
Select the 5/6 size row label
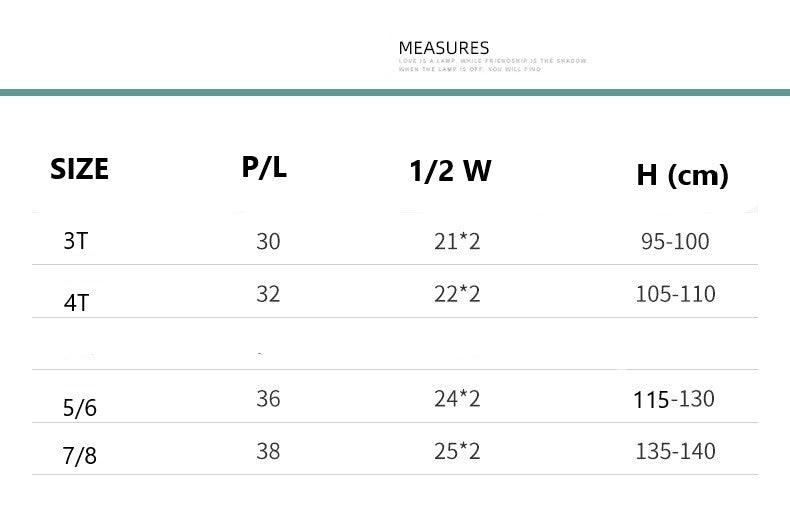point(80,407)
